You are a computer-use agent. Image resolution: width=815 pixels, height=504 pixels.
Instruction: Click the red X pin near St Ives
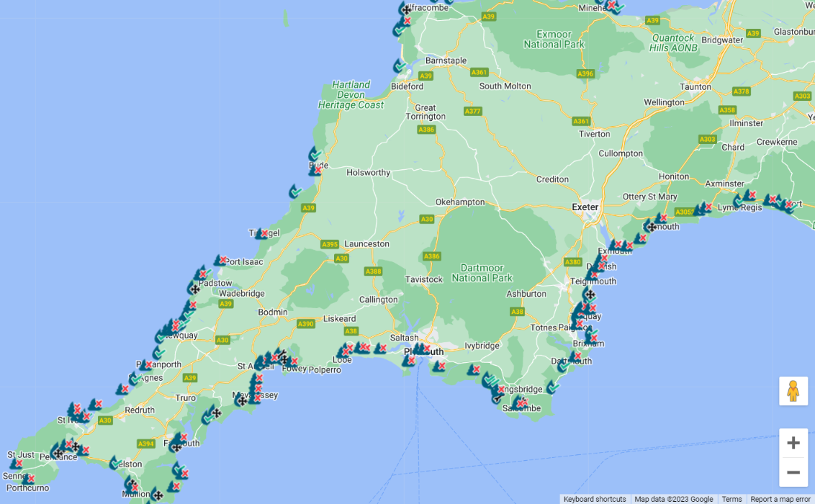point(78,410)
